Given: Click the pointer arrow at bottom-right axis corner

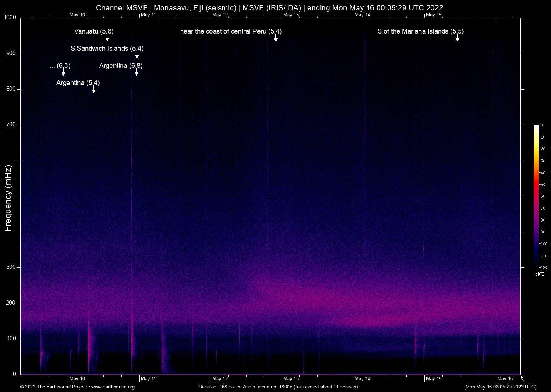Looking at the screenshot, I should (x=522, y=378).
